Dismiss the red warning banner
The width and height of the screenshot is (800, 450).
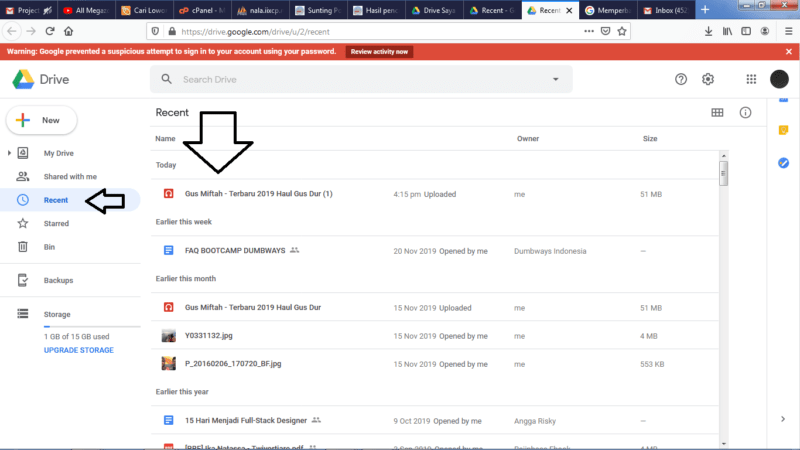(788, 52)
